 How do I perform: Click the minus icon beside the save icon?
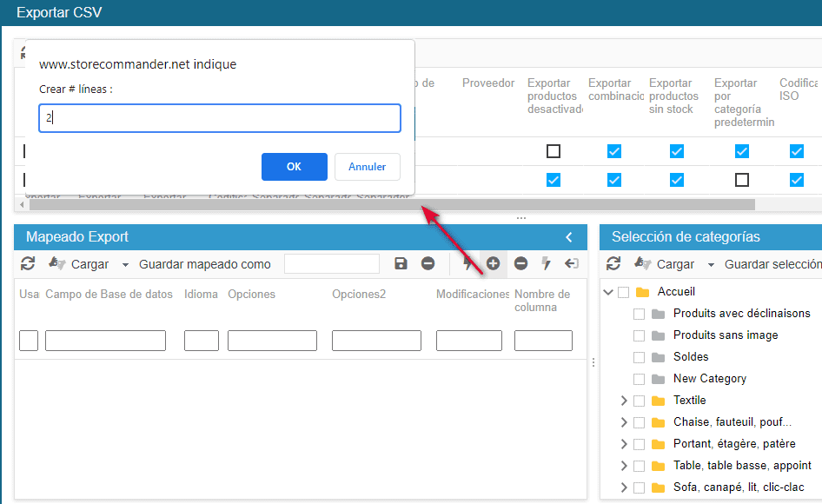pos(428,263)
